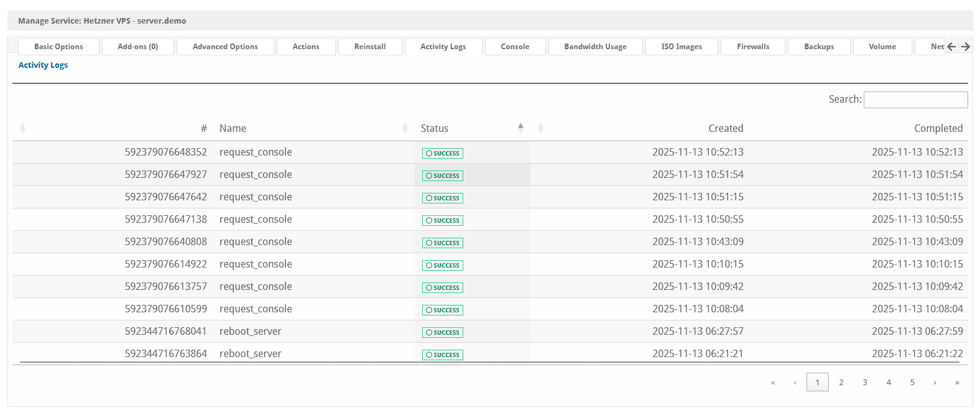Click SUCCESS badge of log 592379076648352
Viewport: 980px width, 415px height.
[443, 153]
